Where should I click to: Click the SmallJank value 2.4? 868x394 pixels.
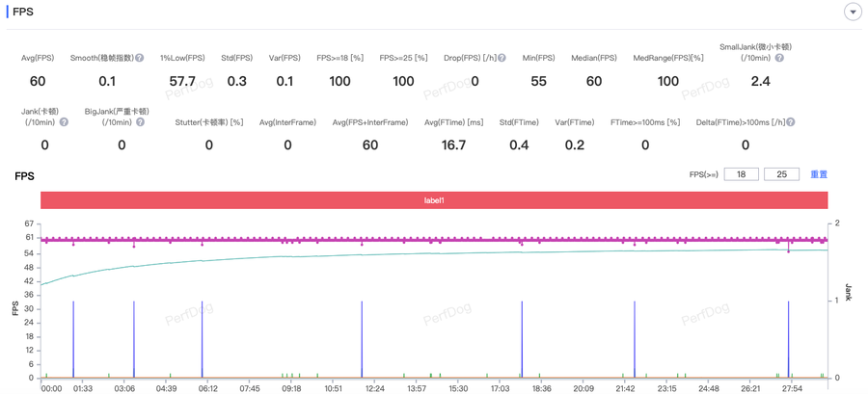point(761,81)
